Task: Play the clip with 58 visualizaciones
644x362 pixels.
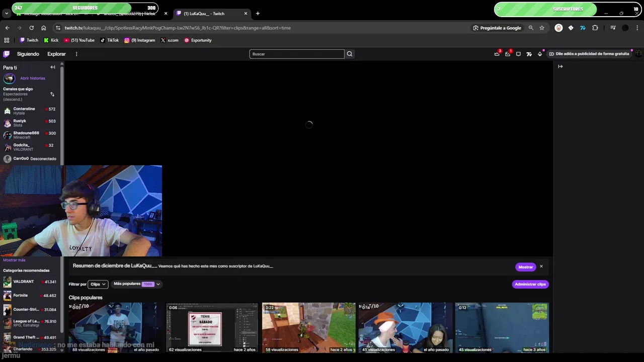Action: [x=308, y=327]
